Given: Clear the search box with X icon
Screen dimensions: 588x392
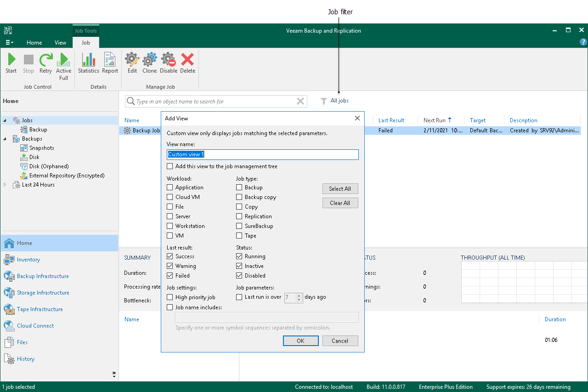Looking at the screenshot, I should 300,102.
